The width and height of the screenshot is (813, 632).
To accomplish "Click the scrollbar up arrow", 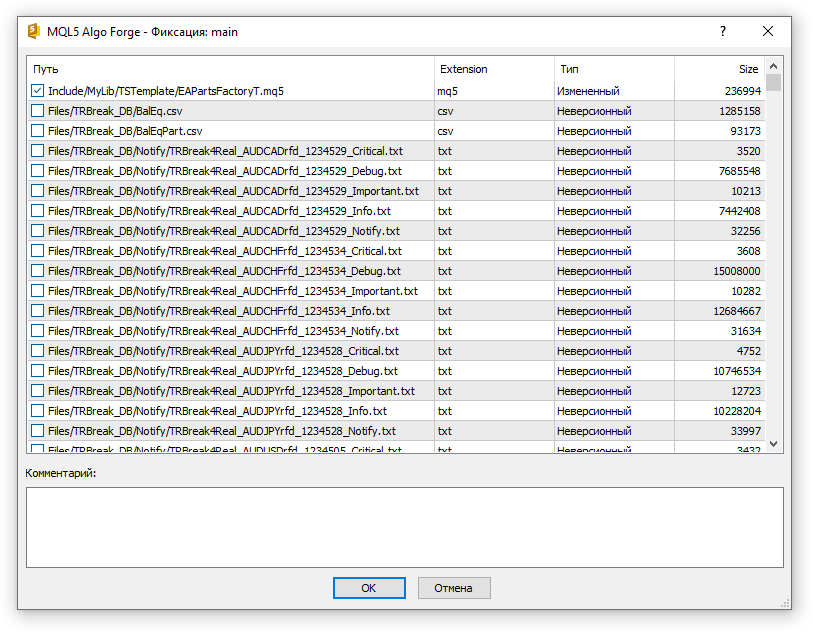I will tap(774, 66).
